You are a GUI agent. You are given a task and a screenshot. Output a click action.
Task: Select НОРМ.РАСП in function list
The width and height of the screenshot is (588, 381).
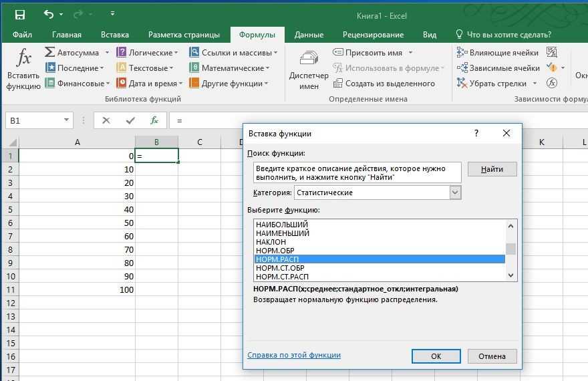click(x=380, y=259)
